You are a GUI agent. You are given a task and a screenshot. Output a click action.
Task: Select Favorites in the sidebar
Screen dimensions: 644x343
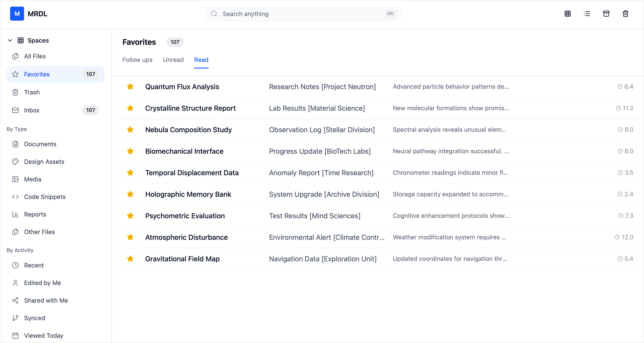(x=56, y=74)
